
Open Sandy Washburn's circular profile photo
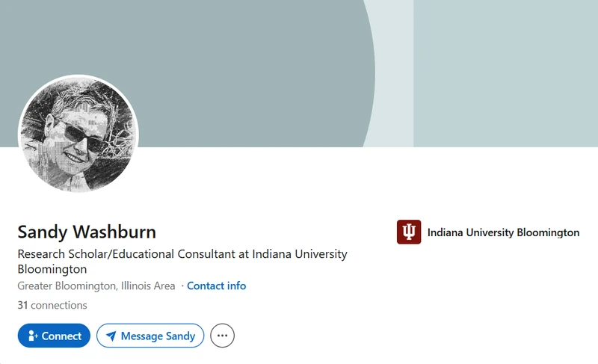78,134
